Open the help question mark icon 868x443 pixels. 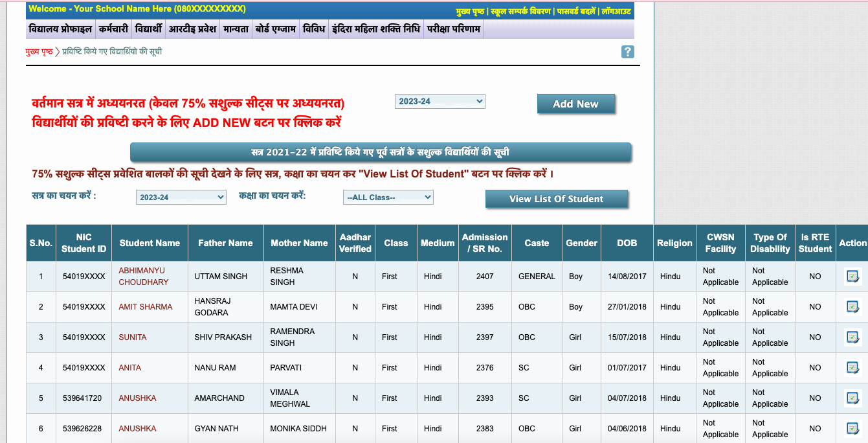point(627,51)
